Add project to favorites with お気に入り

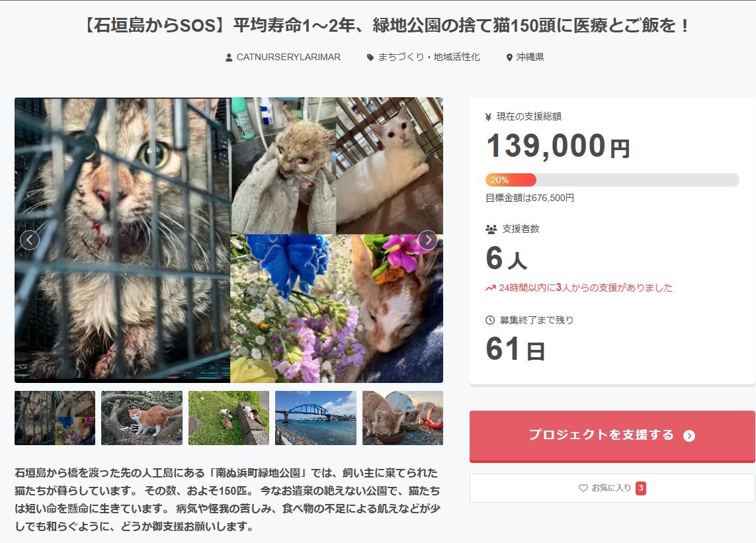[x=612, y=488]
